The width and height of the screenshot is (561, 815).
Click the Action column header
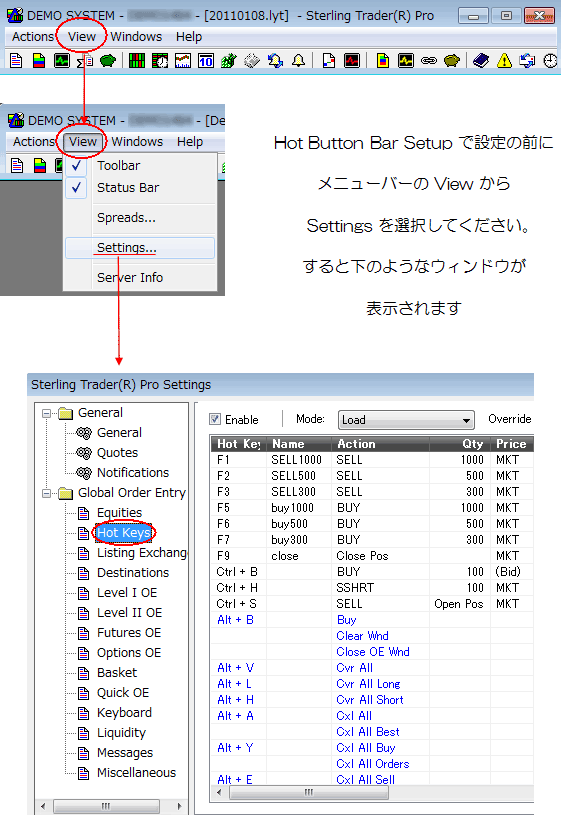(381, 444)
